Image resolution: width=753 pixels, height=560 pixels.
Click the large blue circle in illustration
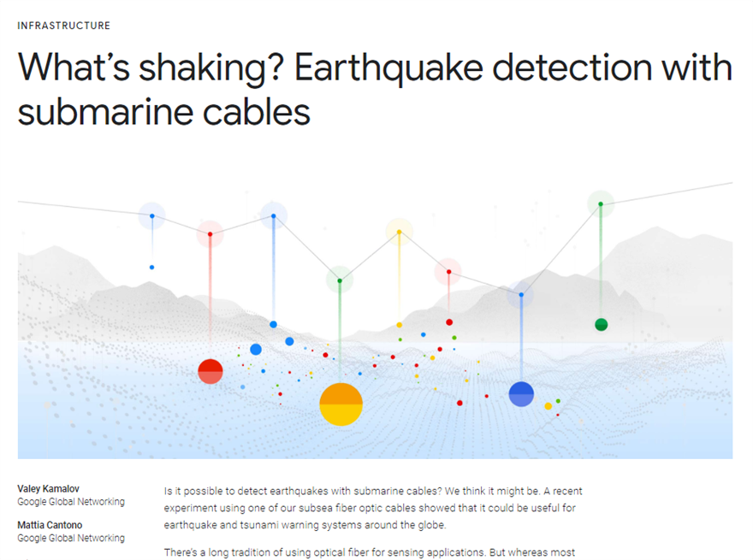click(521, 394)
